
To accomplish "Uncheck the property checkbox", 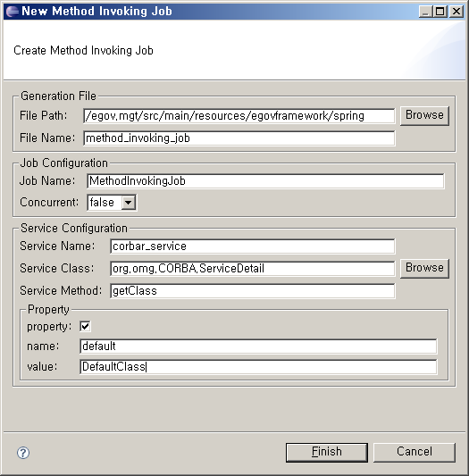I will click(85, 326).
